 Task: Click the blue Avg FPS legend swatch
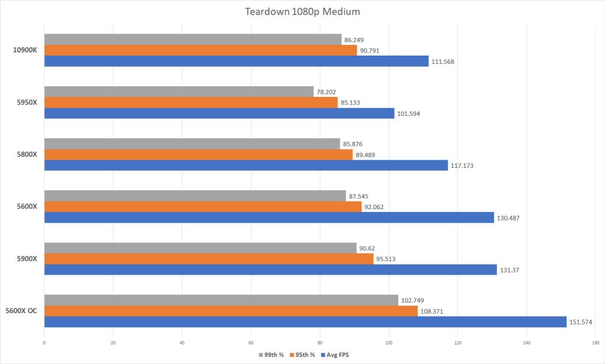pyautogui.click(x=323, y=355)
